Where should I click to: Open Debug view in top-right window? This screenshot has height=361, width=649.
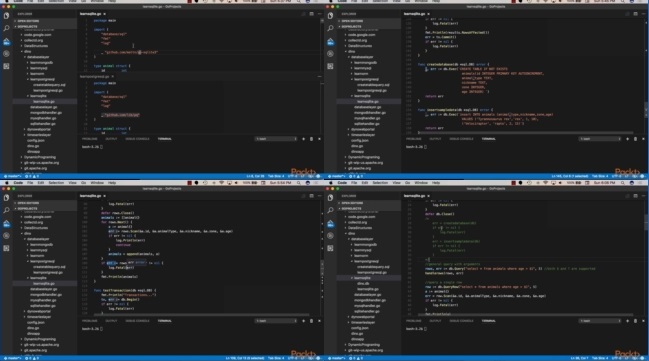[330, 54]
